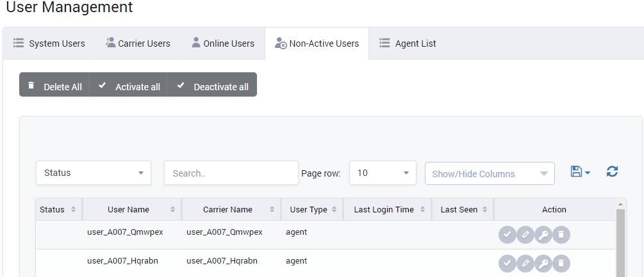Image resolution: width=644 pixels, height=277 pixels.
Task: Sort table by User Name column
Action: pos(129,209)
